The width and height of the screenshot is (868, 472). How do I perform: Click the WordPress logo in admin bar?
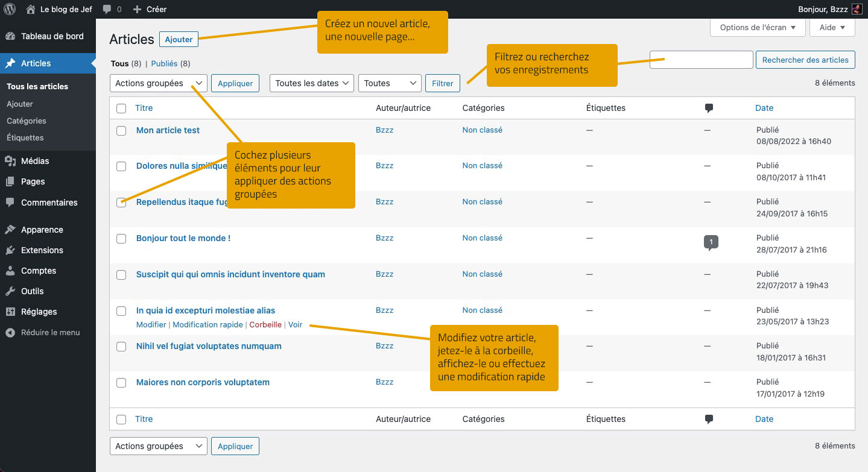(x=10, y=9)
